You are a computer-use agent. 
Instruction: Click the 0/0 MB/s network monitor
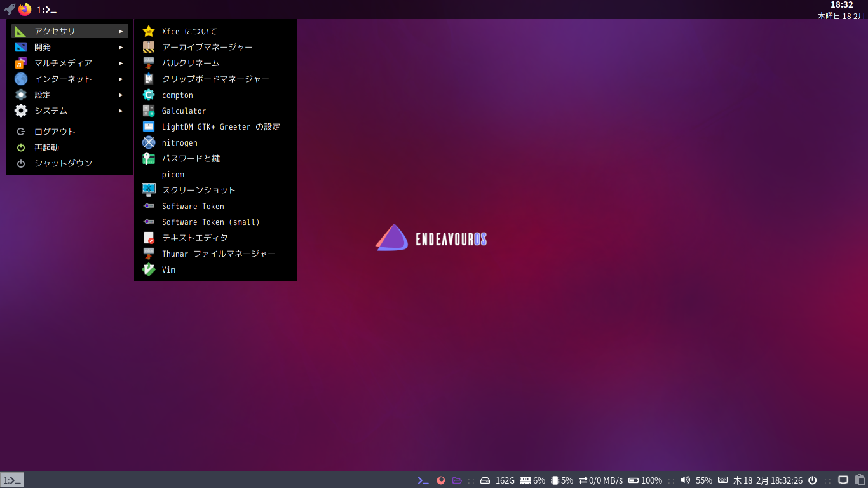tap(600, 480)
